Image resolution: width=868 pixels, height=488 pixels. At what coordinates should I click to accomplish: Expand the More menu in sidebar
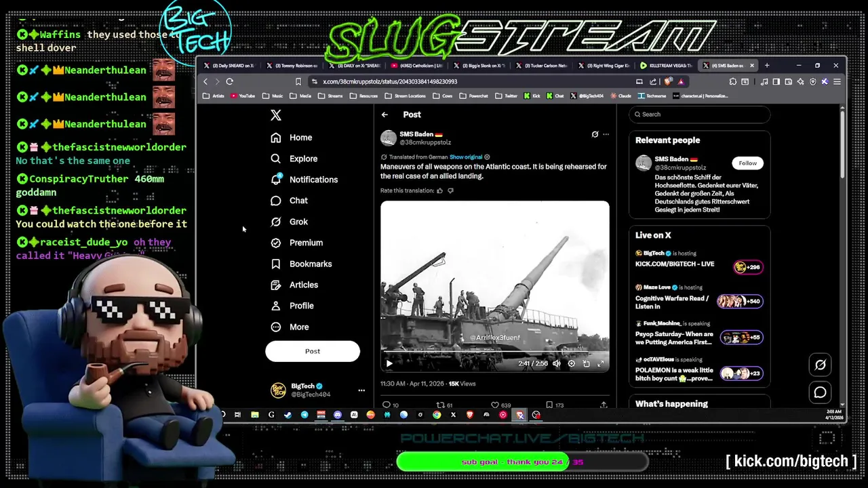click(290, 327)
